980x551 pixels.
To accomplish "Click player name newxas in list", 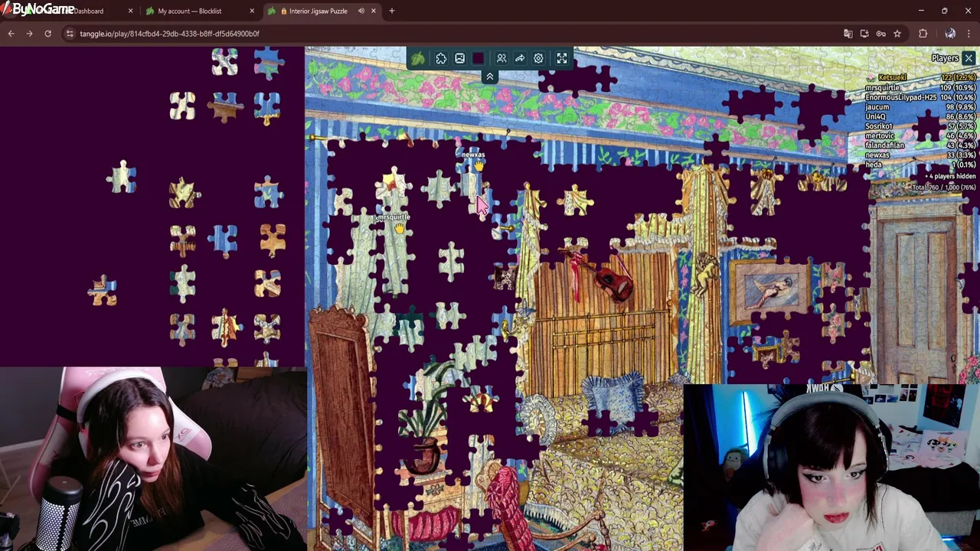I will (877, 155).
